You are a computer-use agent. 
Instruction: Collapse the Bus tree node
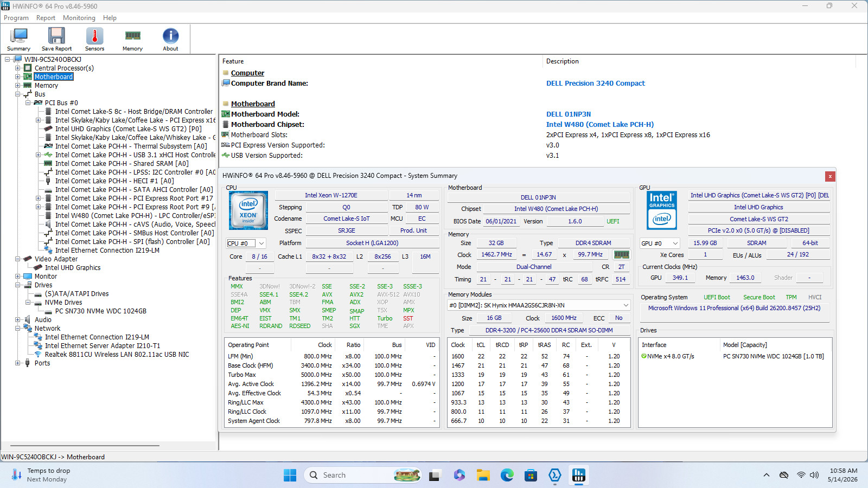17,94
